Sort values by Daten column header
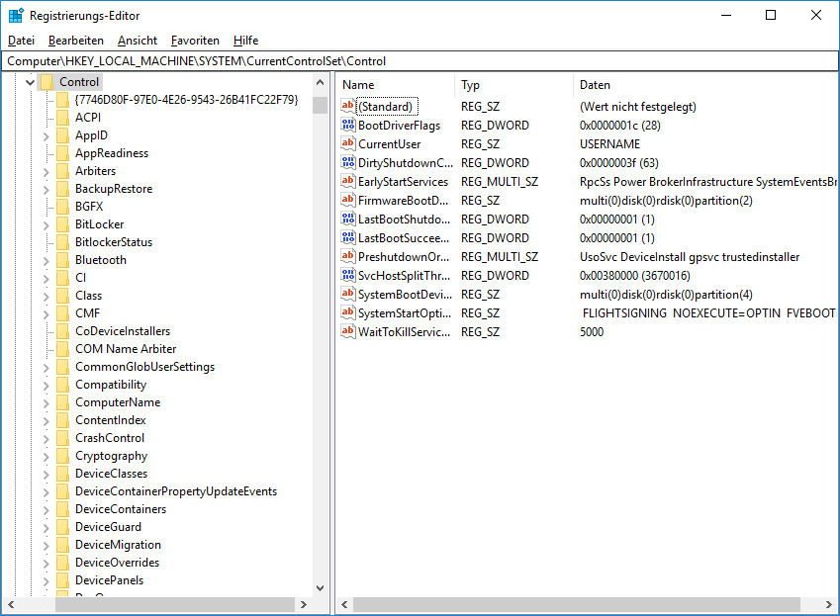 [706, 85]
